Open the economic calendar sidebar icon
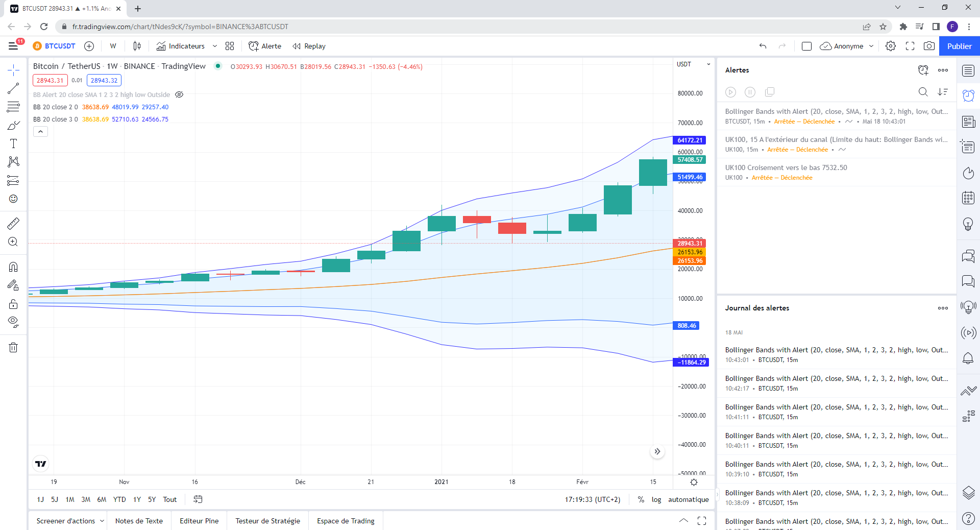980x530 pixels. (x=968, y=198)
